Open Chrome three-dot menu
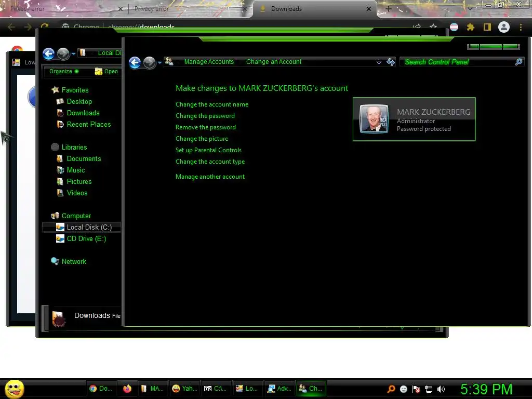 [521, 27]
